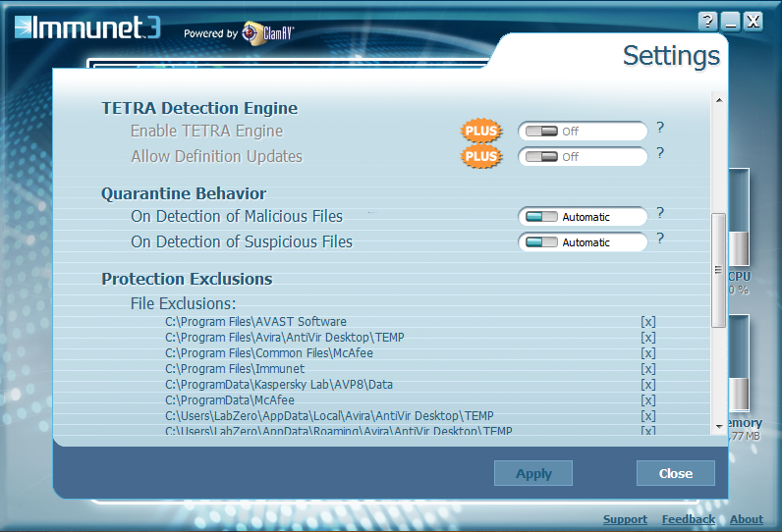This screenshot has width=782, height=532.
Task: Select LabZero AppData\Local\Avira TEMP path
Action: point(329,416)
